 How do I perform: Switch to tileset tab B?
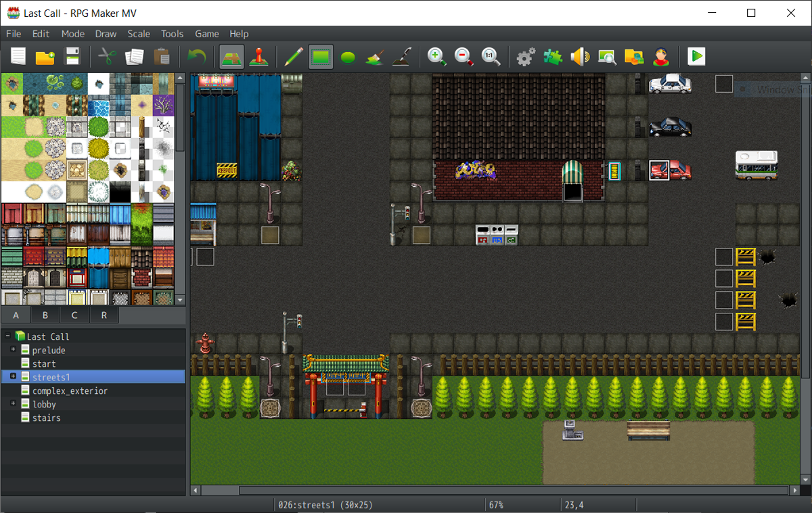[x=45, y=315]
